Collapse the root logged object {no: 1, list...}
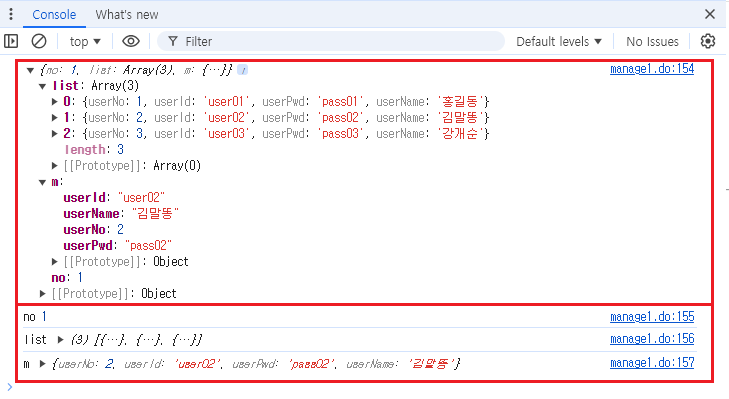 [x=30, y=70]
